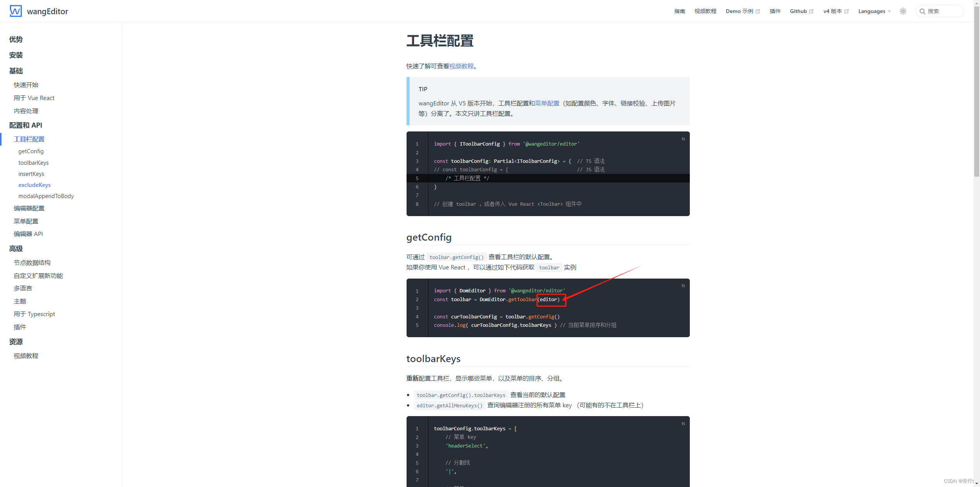980x487 pixels.
Task: Open the Demo 示例 external link
Action: click(743, 11)
